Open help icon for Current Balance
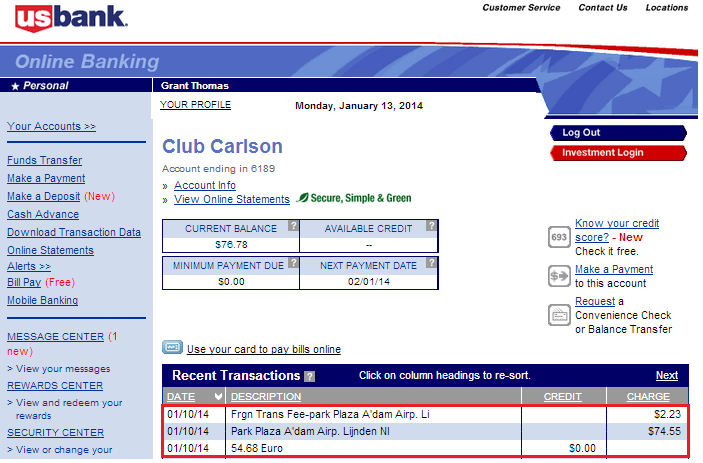Image resolution: width=703 pixels, height=463 pixels. coord(293,225)
